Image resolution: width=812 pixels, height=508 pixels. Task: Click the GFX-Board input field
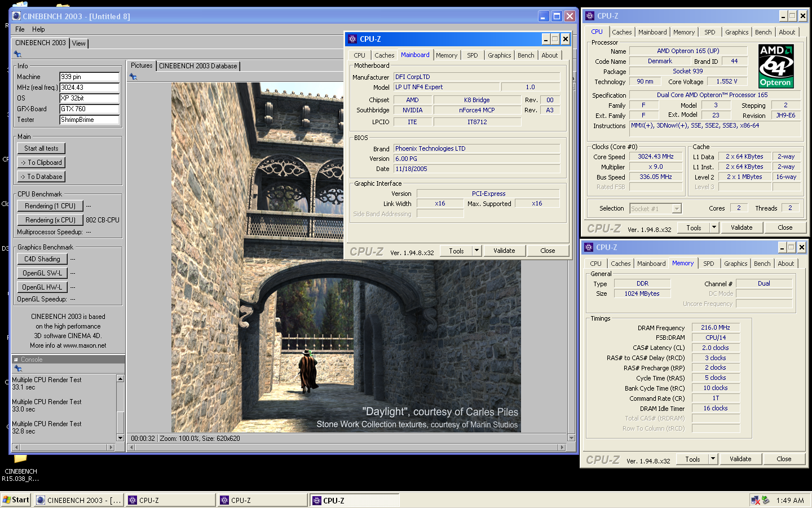[90, 109]
